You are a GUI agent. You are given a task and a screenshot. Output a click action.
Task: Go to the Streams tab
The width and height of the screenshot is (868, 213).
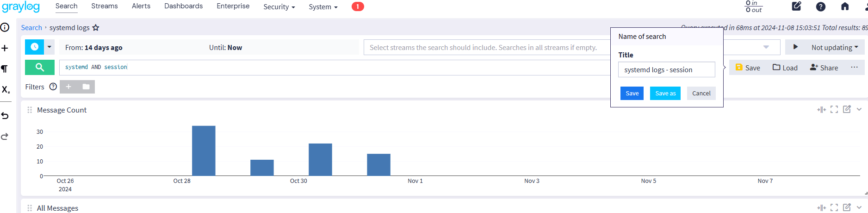click(104, 6)
